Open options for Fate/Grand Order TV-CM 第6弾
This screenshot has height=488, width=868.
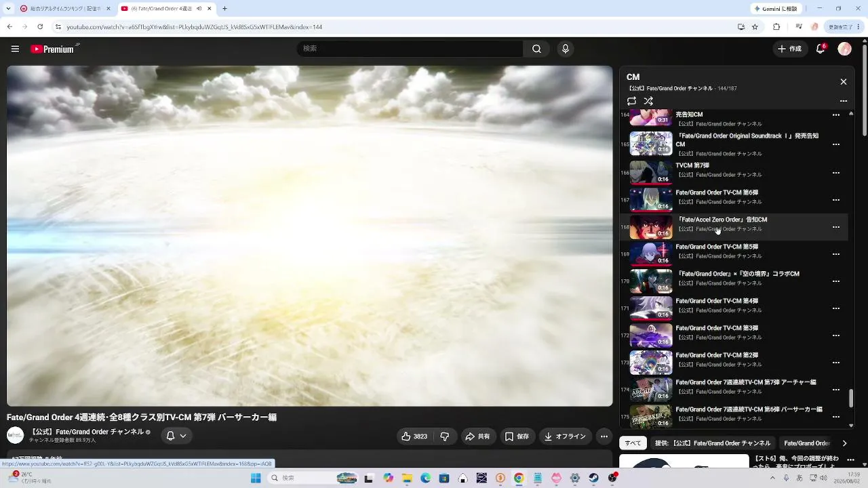point(836,200)
